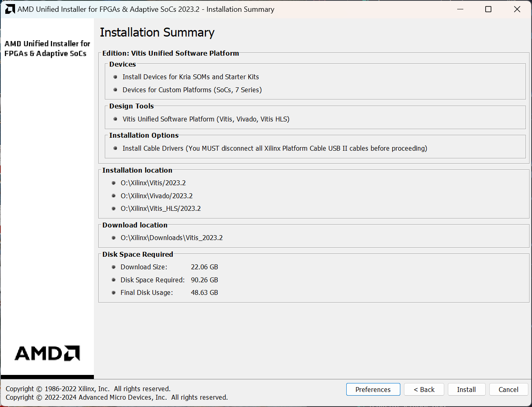
Task: Close the installer window
Action: point(517,9)
